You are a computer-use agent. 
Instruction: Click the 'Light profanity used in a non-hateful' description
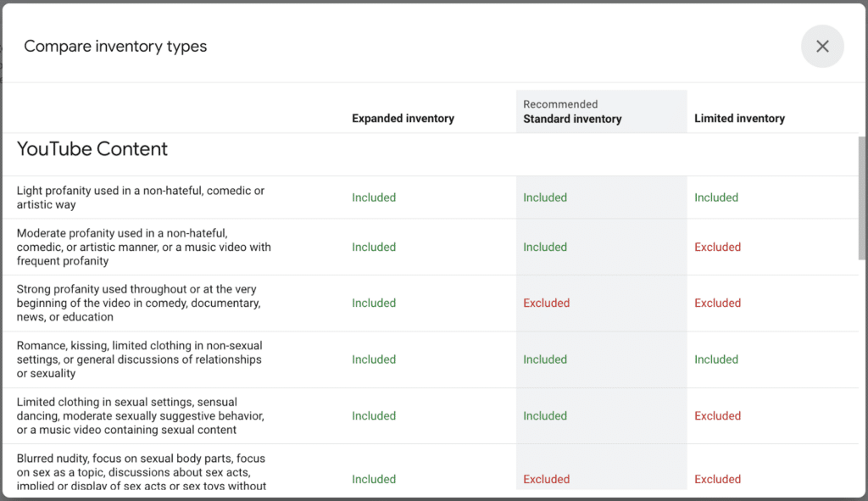point(141,198)
